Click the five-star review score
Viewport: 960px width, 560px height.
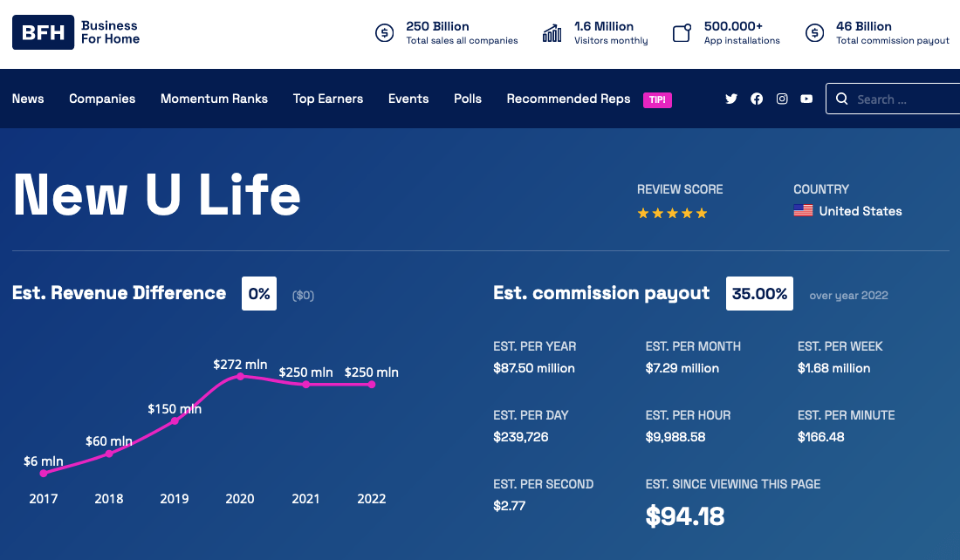click(x=672, y=213)
